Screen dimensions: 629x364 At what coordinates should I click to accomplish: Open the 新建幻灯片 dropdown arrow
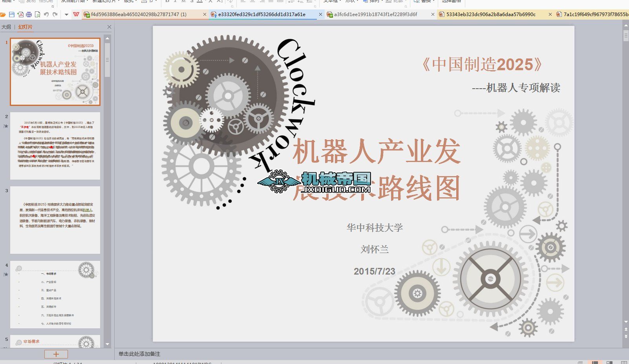119,2
